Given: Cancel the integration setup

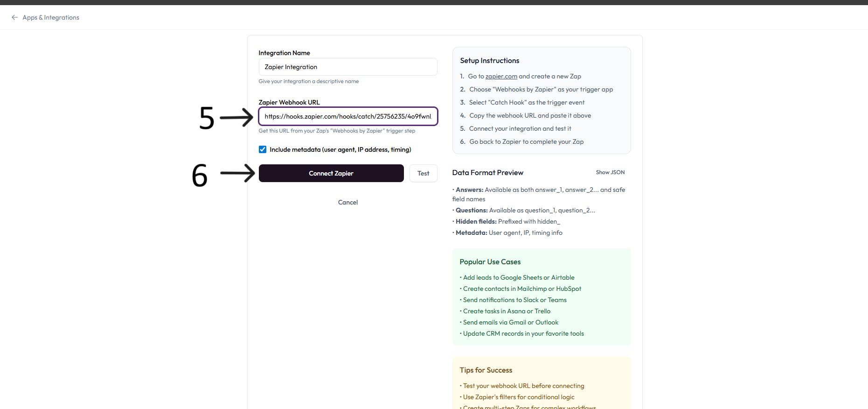Looking at the screenshot, I should click(x=348, y=202).
